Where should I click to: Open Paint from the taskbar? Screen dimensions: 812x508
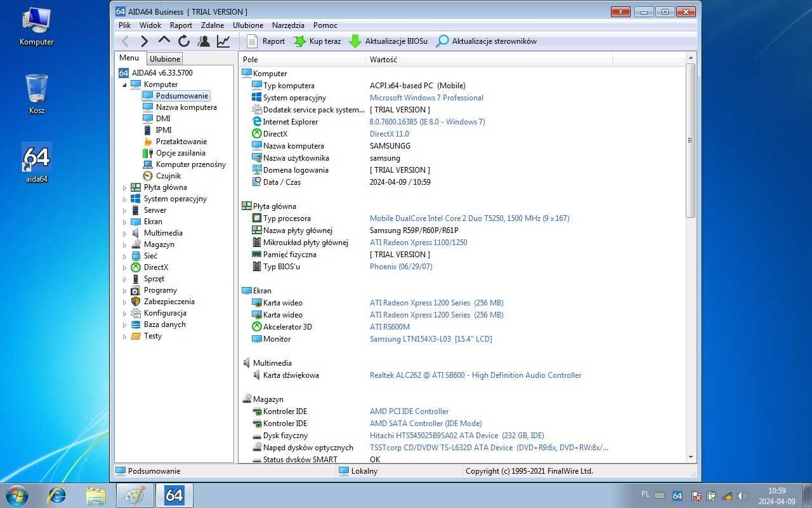coord(134,495)
